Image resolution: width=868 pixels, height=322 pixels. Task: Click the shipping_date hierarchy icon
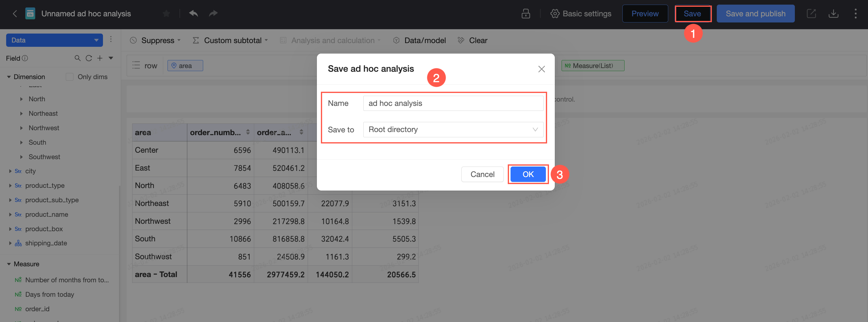click(x=18, y=243)
